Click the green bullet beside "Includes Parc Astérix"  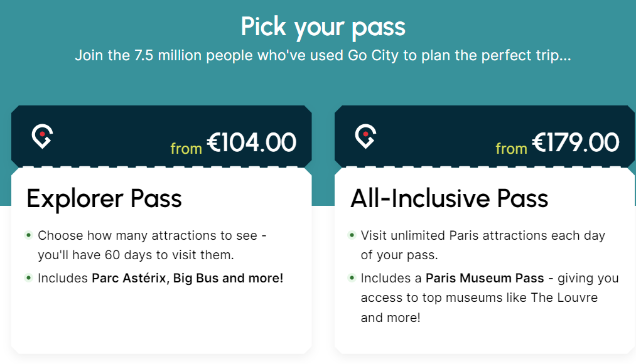click(x=28, y=277)
